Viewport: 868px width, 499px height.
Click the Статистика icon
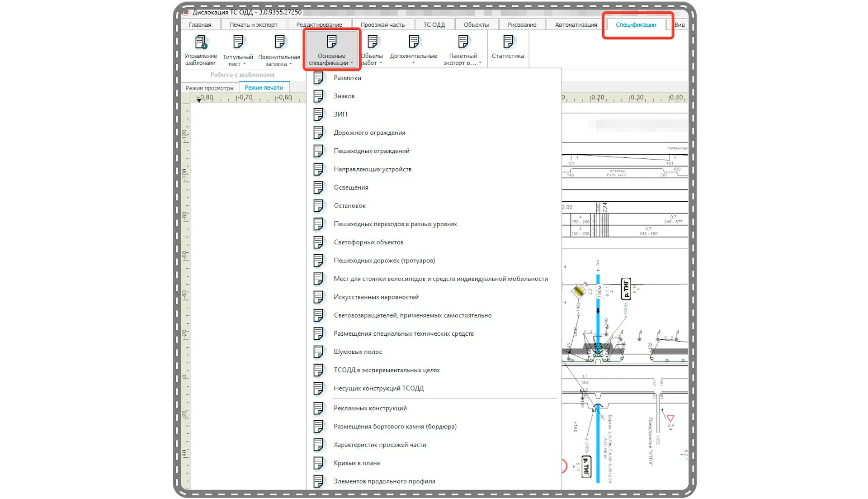508,42
